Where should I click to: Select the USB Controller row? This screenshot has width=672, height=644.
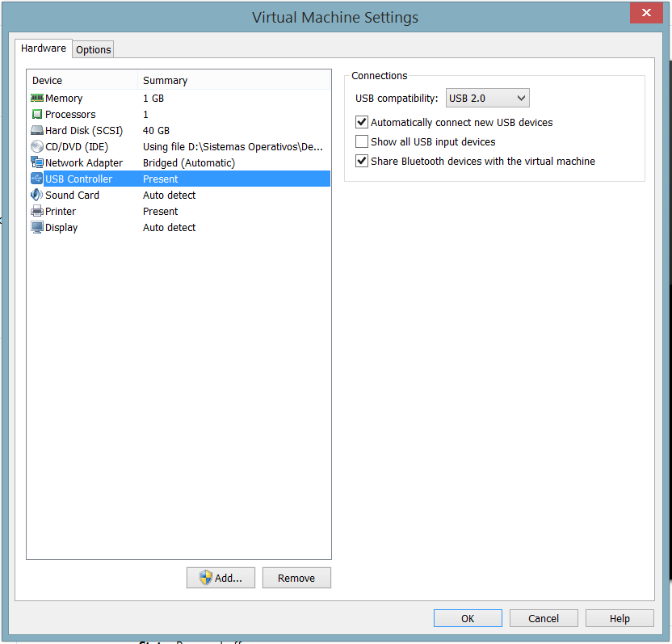79,179
